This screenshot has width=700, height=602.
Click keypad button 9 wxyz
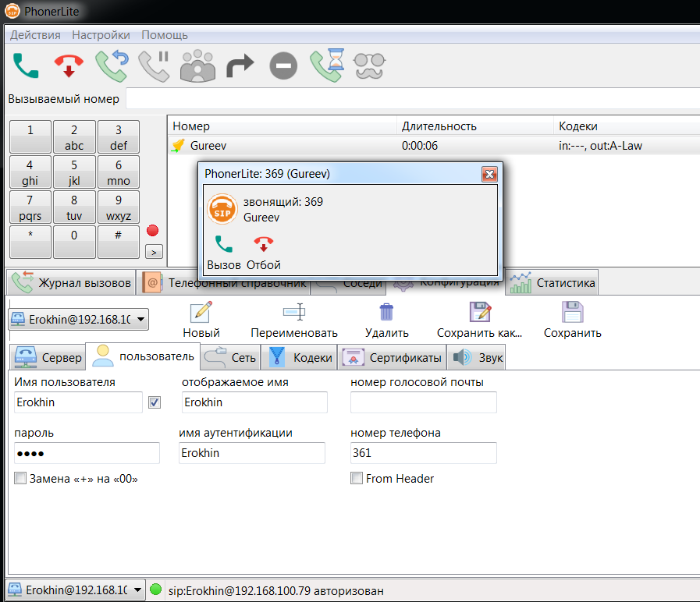tap(119, 207)
